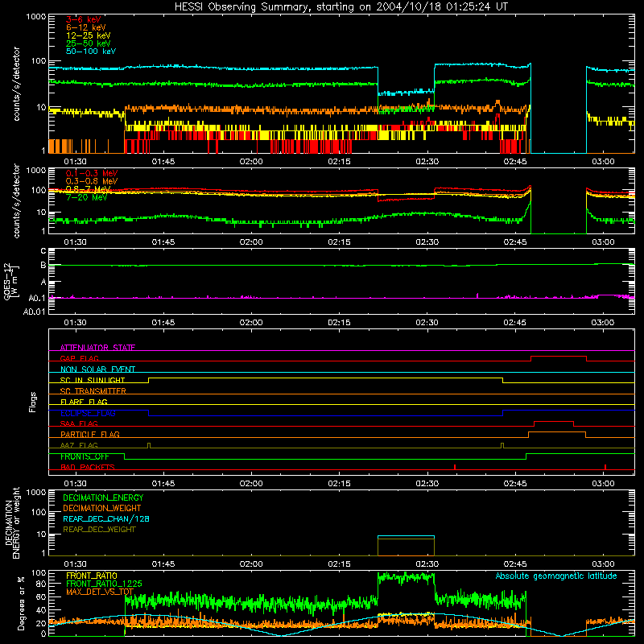Select the B class GOES axis label
Viewport: 644px width, 644px height.
[x=43, y=266]
